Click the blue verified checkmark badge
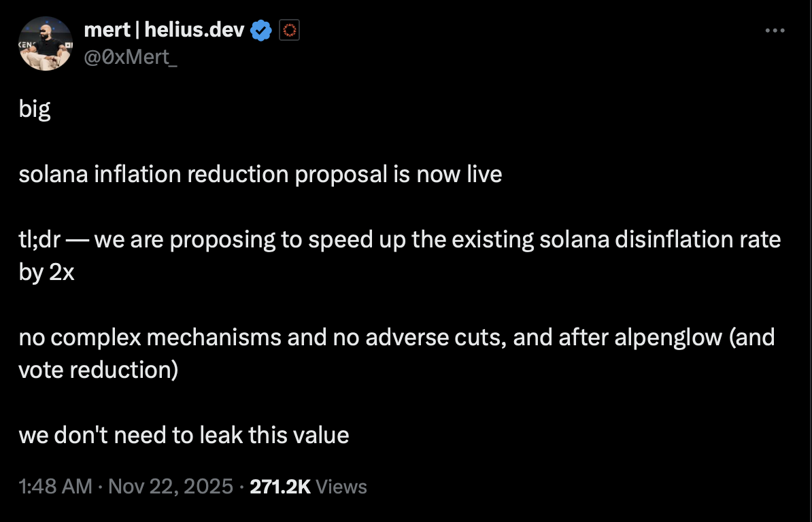 [262, 30]
